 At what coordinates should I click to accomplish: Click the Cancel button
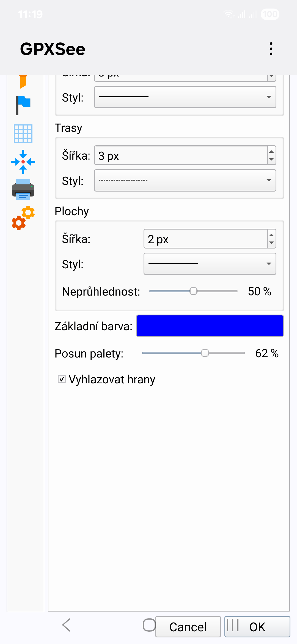188,627
